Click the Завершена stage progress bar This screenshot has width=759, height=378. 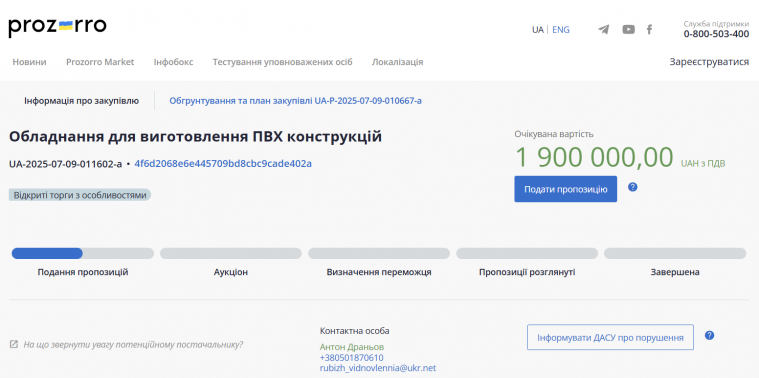click(x=675, y=254)
